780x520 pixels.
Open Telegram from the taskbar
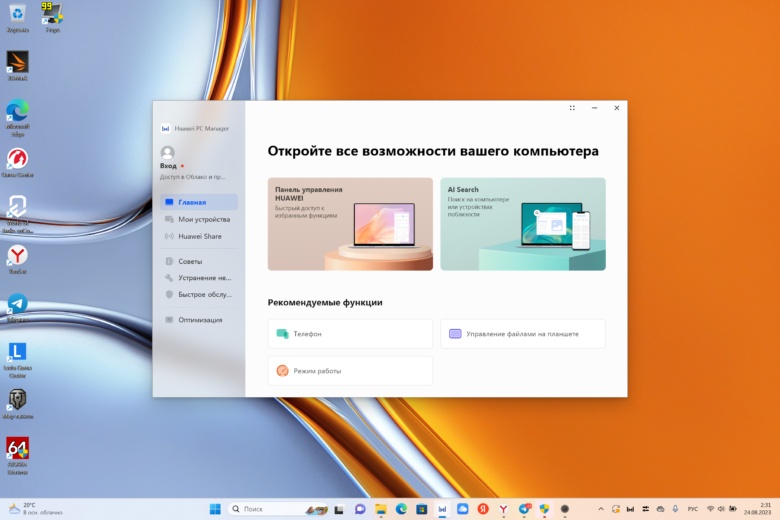click(x=524, y=509)
